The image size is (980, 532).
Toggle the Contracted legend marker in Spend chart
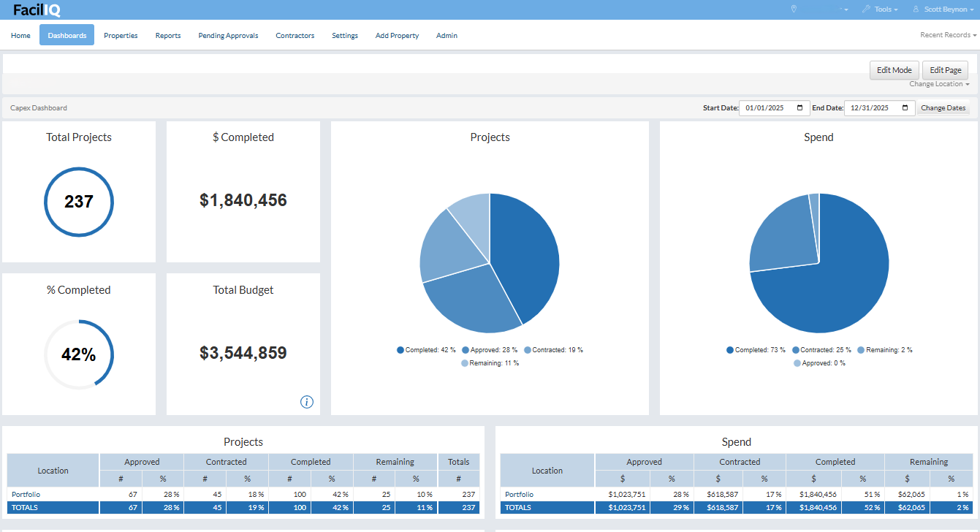[x=797, y=350]
